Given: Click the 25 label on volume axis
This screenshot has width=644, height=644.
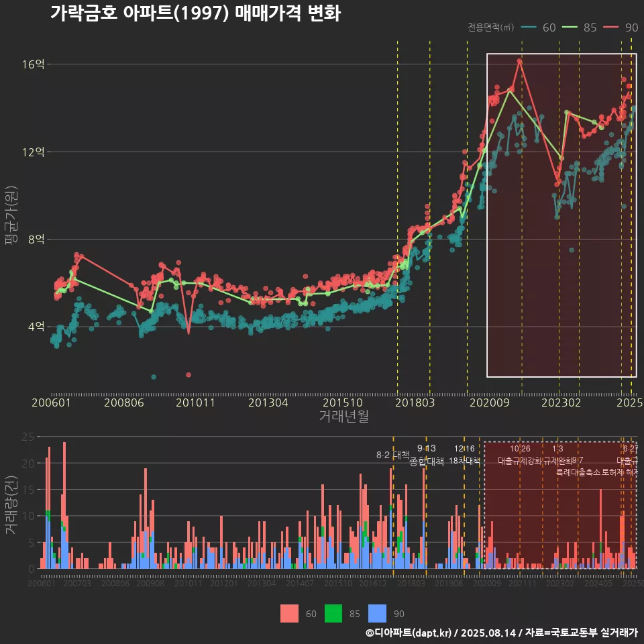Looking at the screenshot, I should point(28,437).
